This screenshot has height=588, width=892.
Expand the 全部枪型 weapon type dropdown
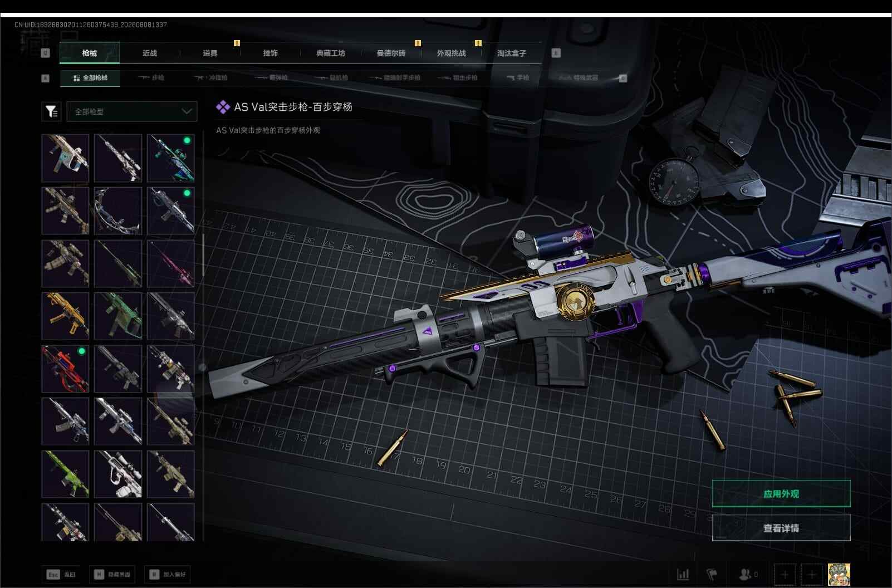[132, 111]
